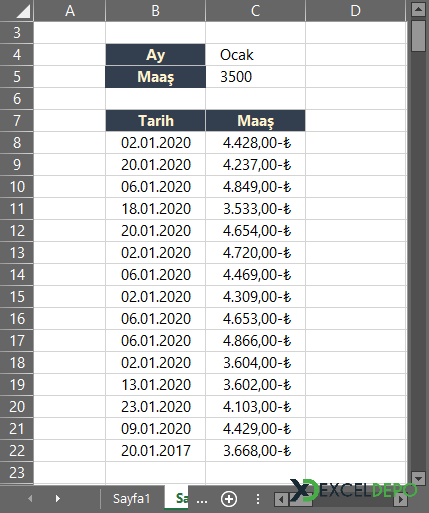Click the tab bar resize handle dots
Screen dimensions: 429x513
[x=258, y=499]
